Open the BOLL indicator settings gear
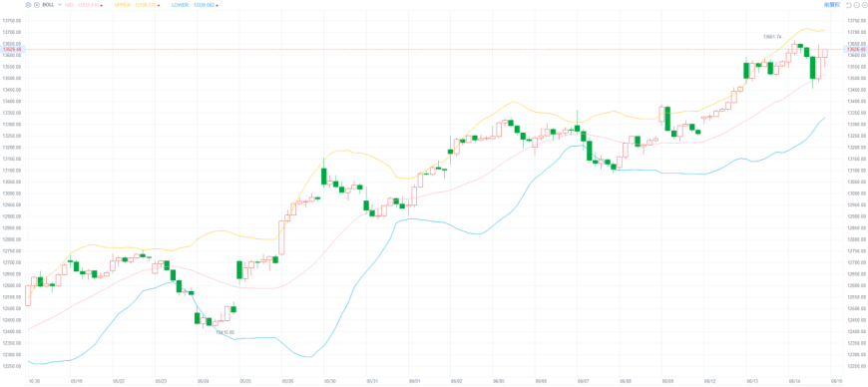 coord(28,4)
